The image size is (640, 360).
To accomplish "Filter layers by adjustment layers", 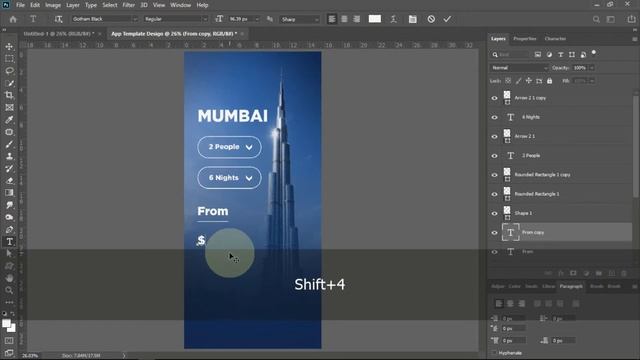I will click(549, 54).
